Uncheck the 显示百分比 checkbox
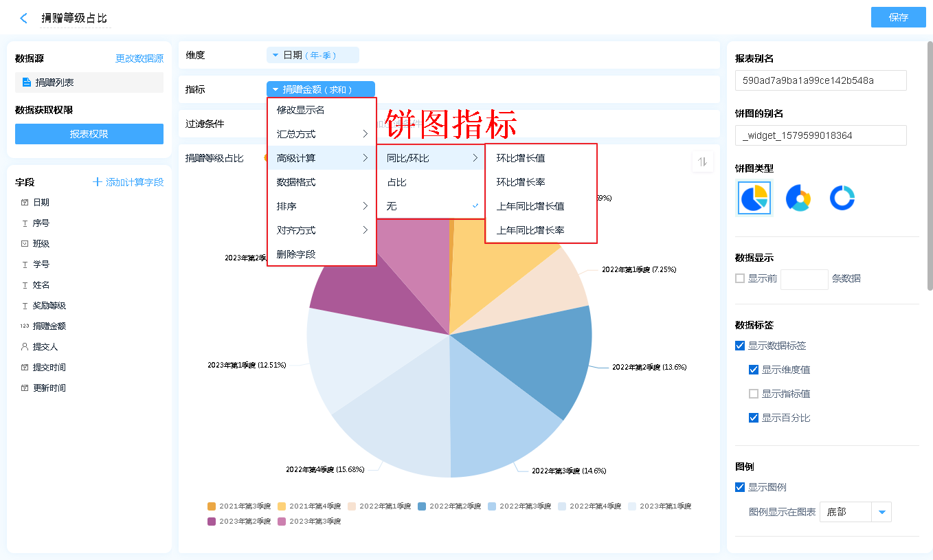 pyautogui.click(x=754, y=418)
